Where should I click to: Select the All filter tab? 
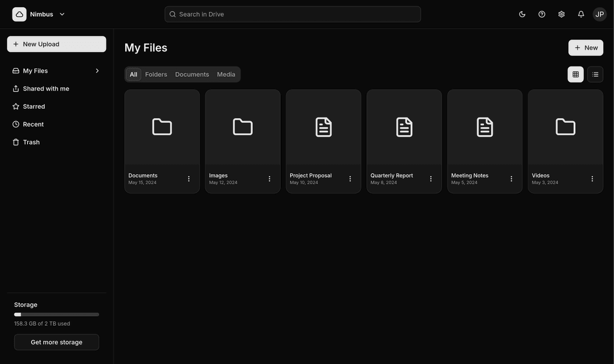133,74
